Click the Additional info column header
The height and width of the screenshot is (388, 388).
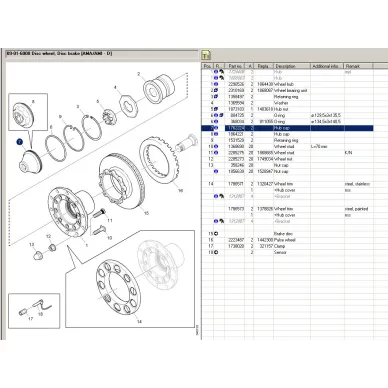click(x=327, y=66)
